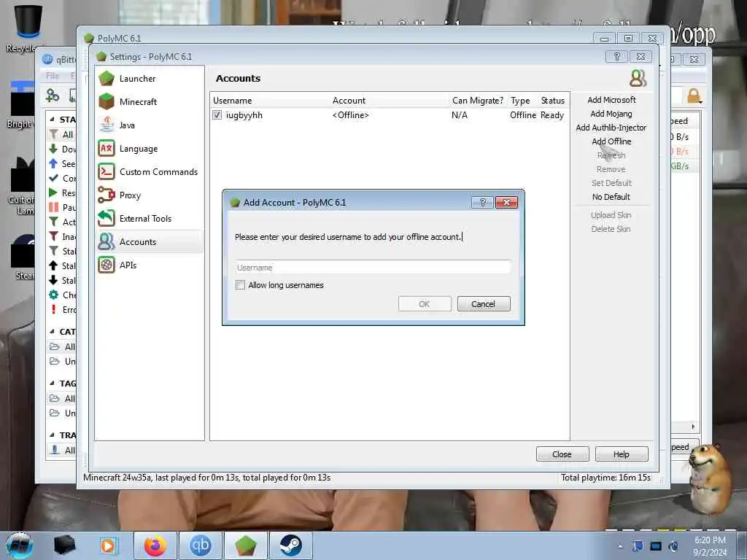Image resolution: width=747 pixels, height=560 pixels.
Task: Sort accounts by Status column
Action: coord(553,101)
